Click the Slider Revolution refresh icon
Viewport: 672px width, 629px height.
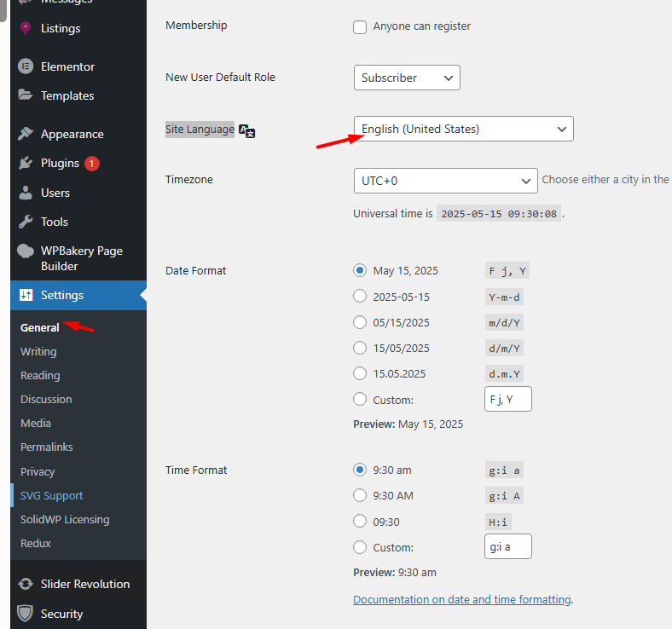[25, 584]
